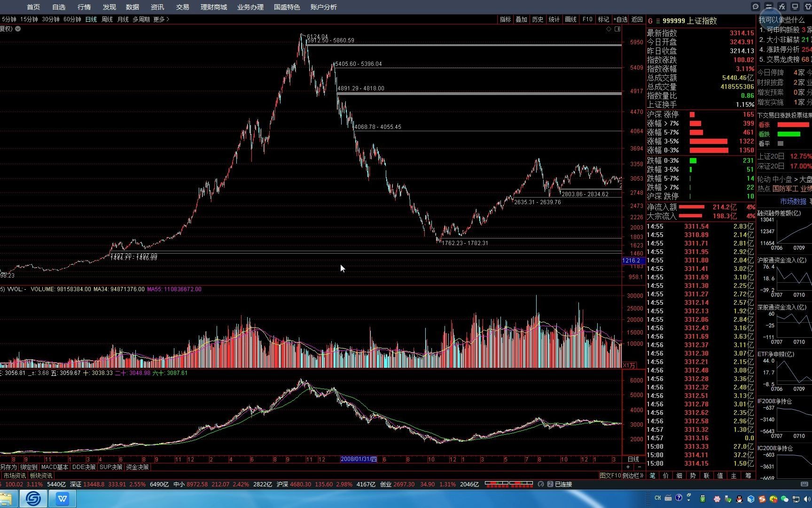
Task: Open the sliders settings icon in title bar
Action: (769, 7)
